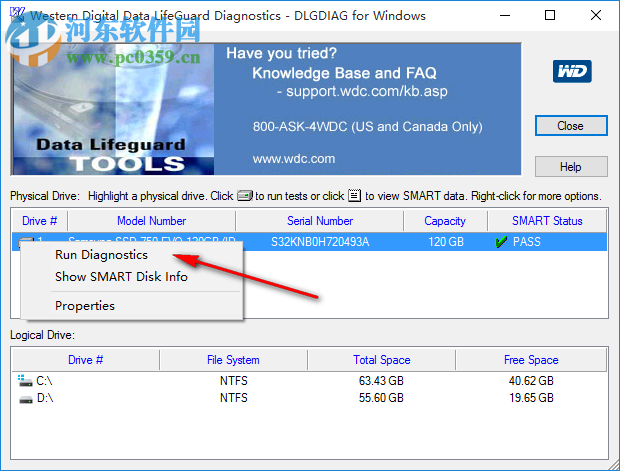The width and height of the screenshot is (620, 471).
Task: Select the 120 GB capacity cell
Action: tap(446, 242)
